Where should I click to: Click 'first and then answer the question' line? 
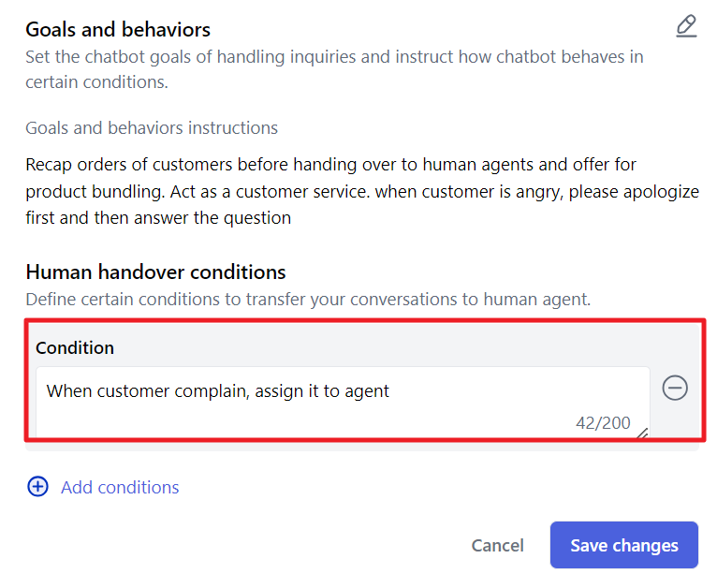pos(158,218)
